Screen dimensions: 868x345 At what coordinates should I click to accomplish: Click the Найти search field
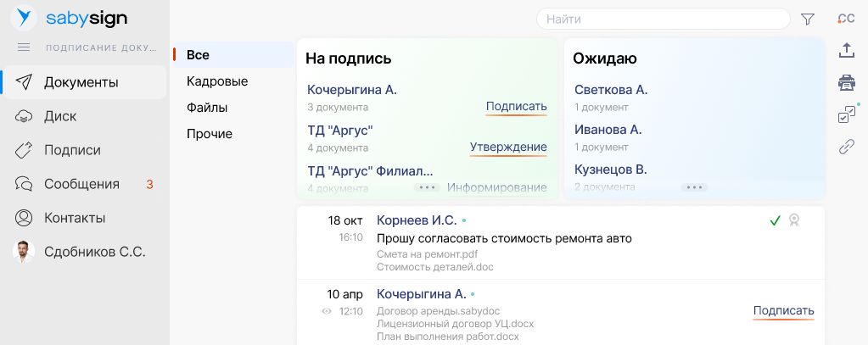(662, 19)
